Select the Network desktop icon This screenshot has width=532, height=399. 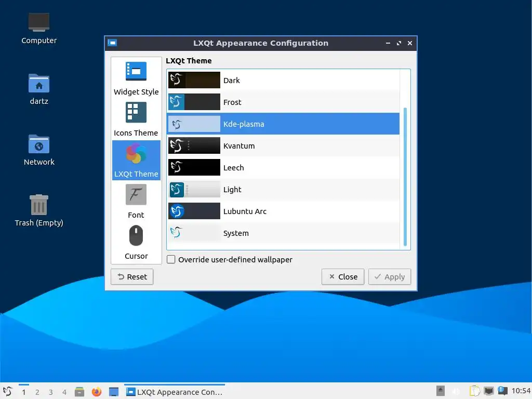[39, 150]
